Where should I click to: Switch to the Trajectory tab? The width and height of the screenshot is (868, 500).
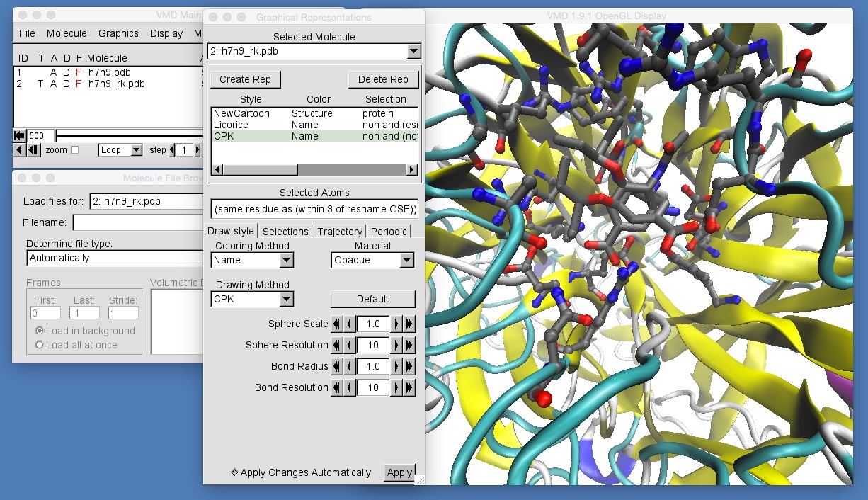(340, 231)
